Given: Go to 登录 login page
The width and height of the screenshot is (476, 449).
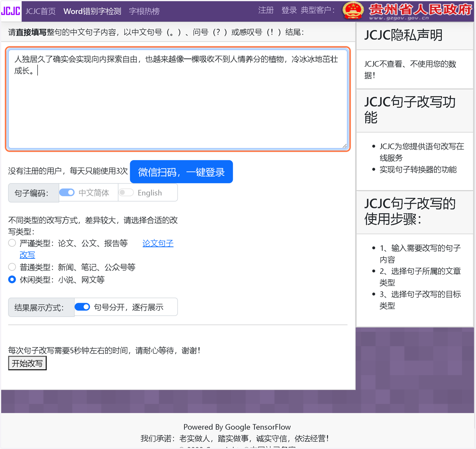Looking at the screenshot, I should click(x=289, y=10).
